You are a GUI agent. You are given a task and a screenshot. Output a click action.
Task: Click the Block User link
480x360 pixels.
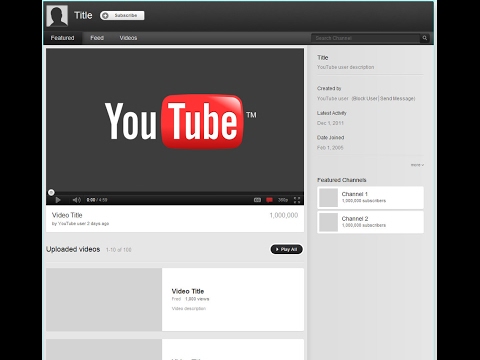click(365, 99)
